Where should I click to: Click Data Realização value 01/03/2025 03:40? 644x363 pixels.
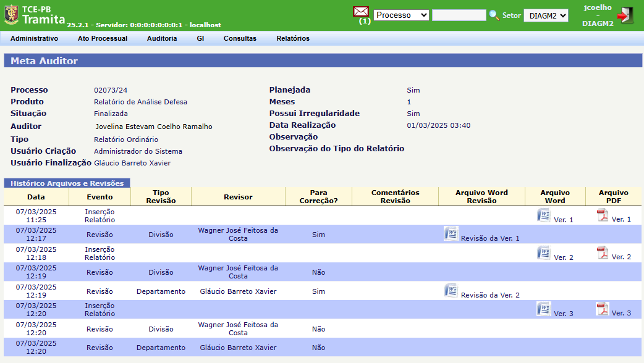tap(439, 125)
